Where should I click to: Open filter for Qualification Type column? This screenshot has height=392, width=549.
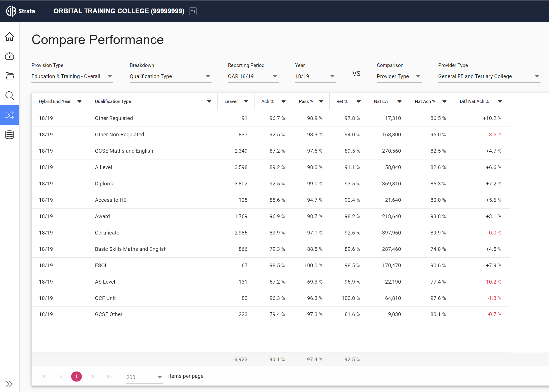(x=209, y=102)
